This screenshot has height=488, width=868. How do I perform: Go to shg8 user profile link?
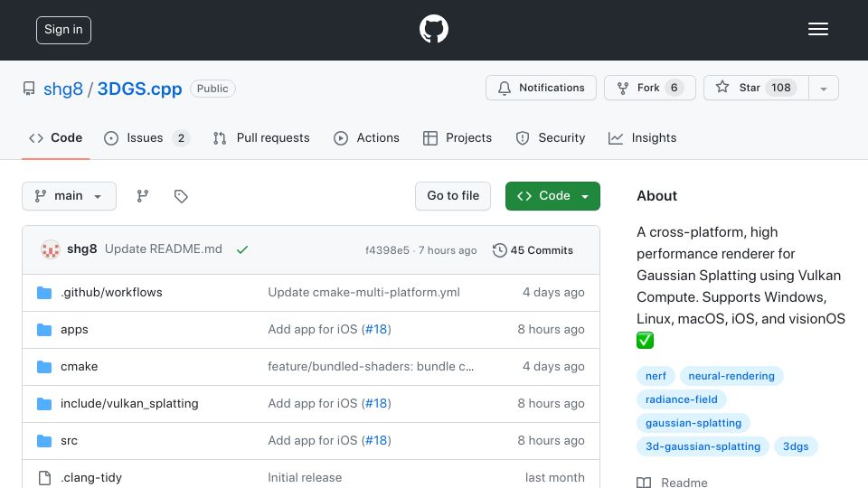(x=63, y=89)
